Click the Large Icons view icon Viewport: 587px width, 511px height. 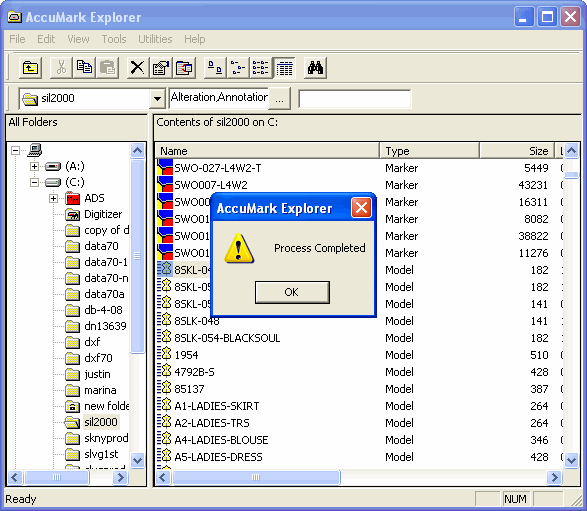tap(215, 68)
